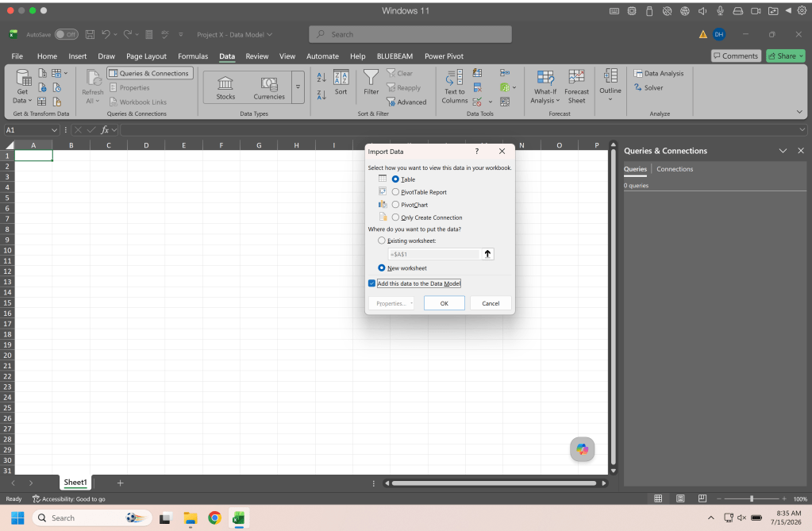The image size is (812, 531).
Task: Open the Power Pivot ribbon tab
Action: tap(444, 56)
